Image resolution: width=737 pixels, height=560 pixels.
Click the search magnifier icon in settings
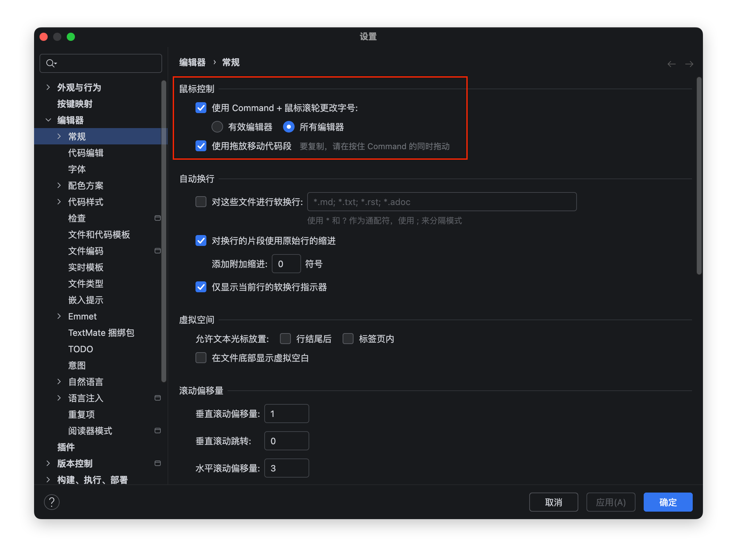(x=51, y=63)
